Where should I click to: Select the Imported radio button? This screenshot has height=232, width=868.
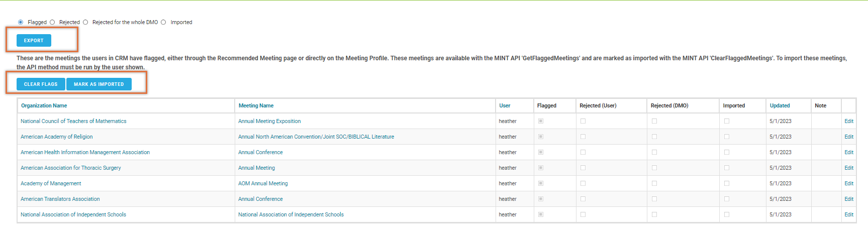pyautogui.click(x=163, y=22)
